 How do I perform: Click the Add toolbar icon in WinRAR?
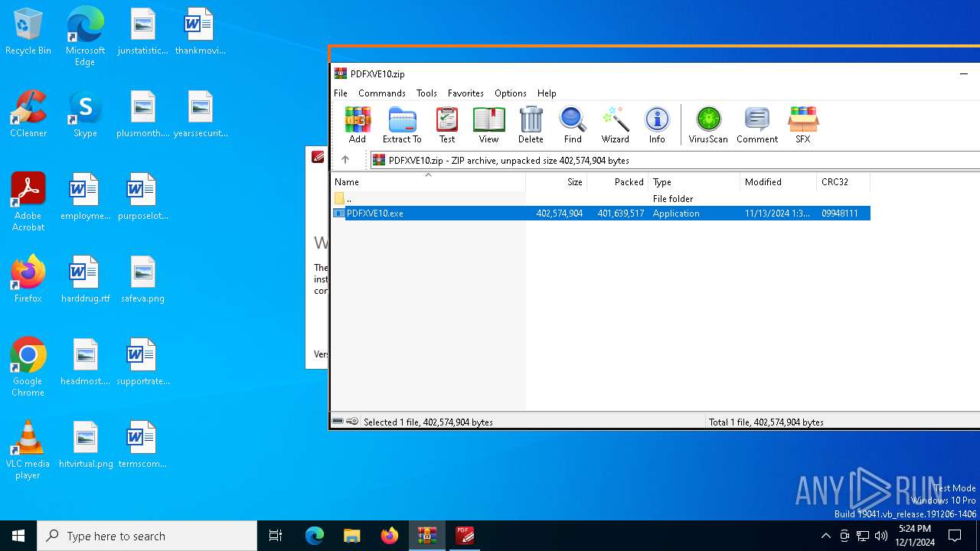(x=358, y=125)
